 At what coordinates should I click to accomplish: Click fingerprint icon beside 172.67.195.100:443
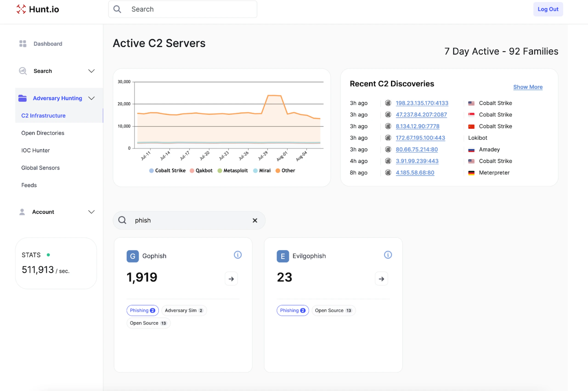[x=388, y=138]
